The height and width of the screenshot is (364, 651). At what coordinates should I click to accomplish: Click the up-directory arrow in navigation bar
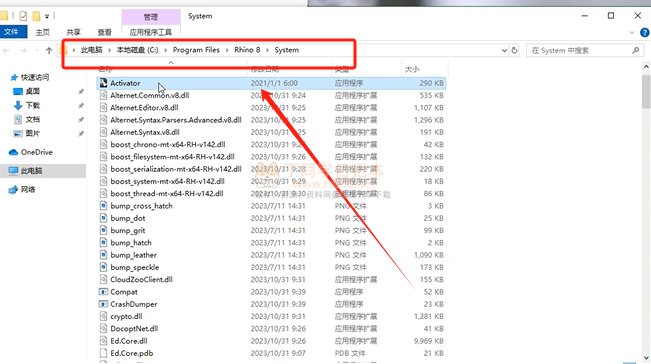point(49,51)
